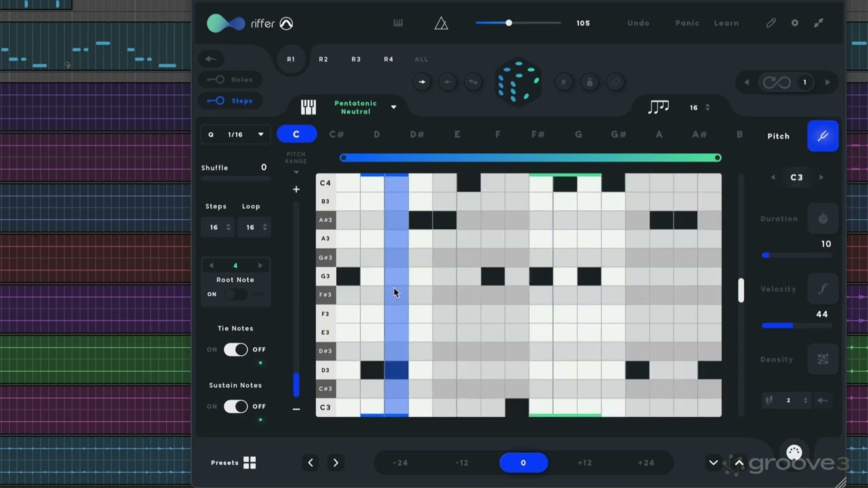Toggle the D3 note in third step
Screen dimensions: 868x488
(x=397, y=370)
